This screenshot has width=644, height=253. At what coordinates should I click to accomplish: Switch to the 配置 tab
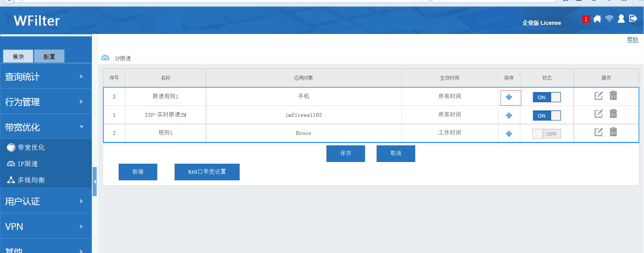tap(49, 57)
